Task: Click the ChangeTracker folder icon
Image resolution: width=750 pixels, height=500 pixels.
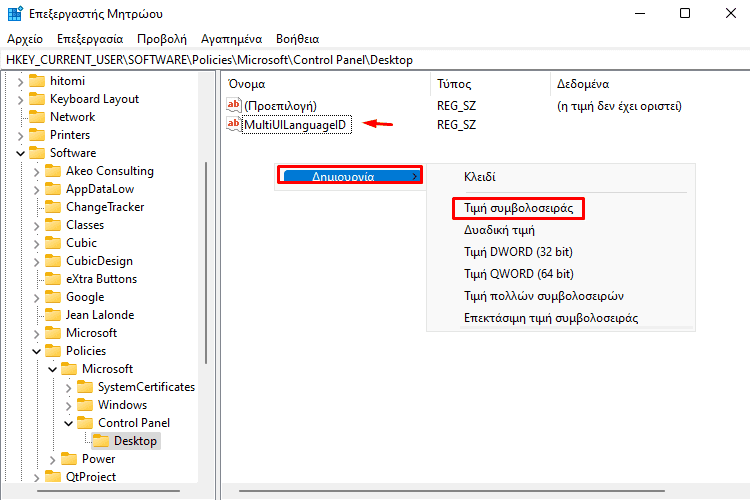Action: tap(53, 207)
